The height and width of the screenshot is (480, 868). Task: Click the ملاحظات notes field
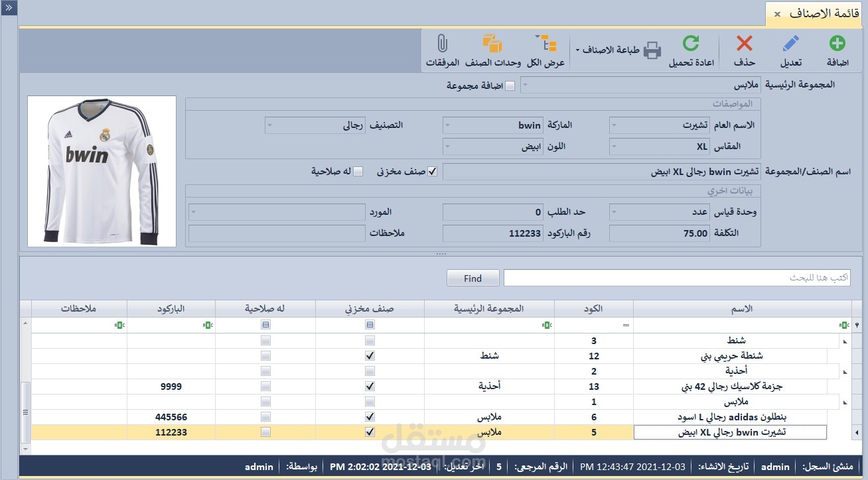pos(277,233)
